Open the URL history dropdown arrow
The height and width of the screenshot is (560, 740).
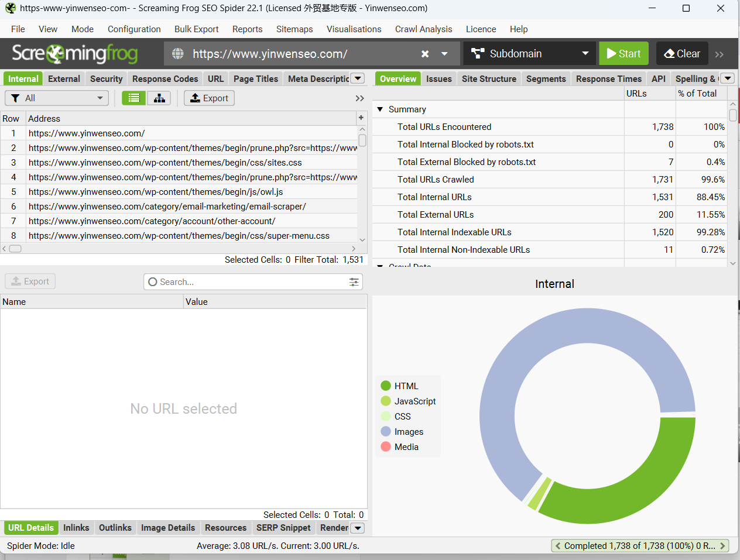coord(444,54)
